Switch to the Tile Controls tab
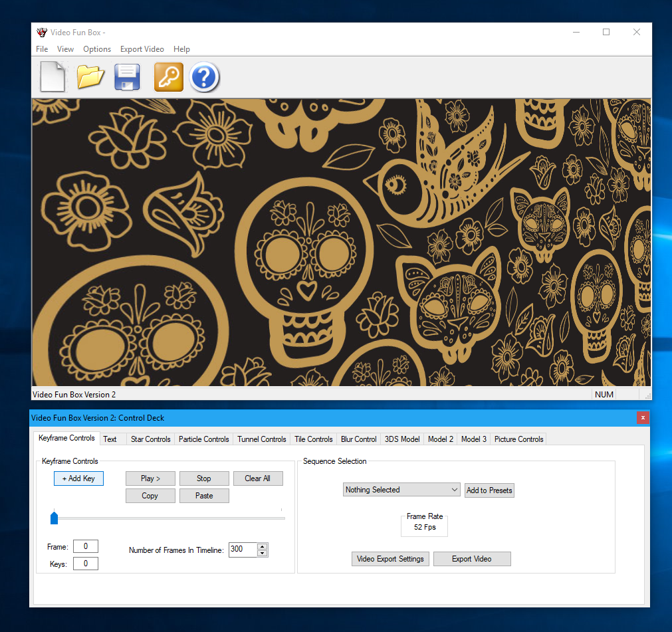The height and width of the screenshot is (632, 672). tap(314, 439)
